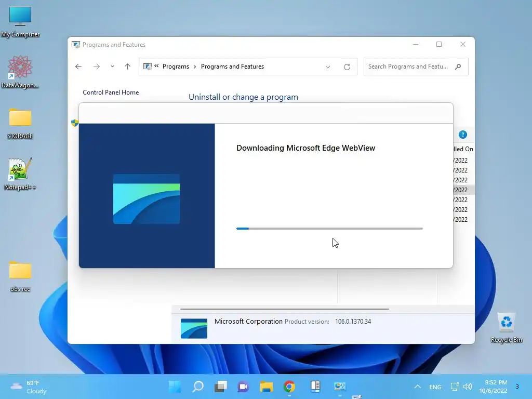Click the shield icon at left edge
Image resolution: width=532 pixels, height=399 pixels.
pyautogui.click(x=75, y=123)
